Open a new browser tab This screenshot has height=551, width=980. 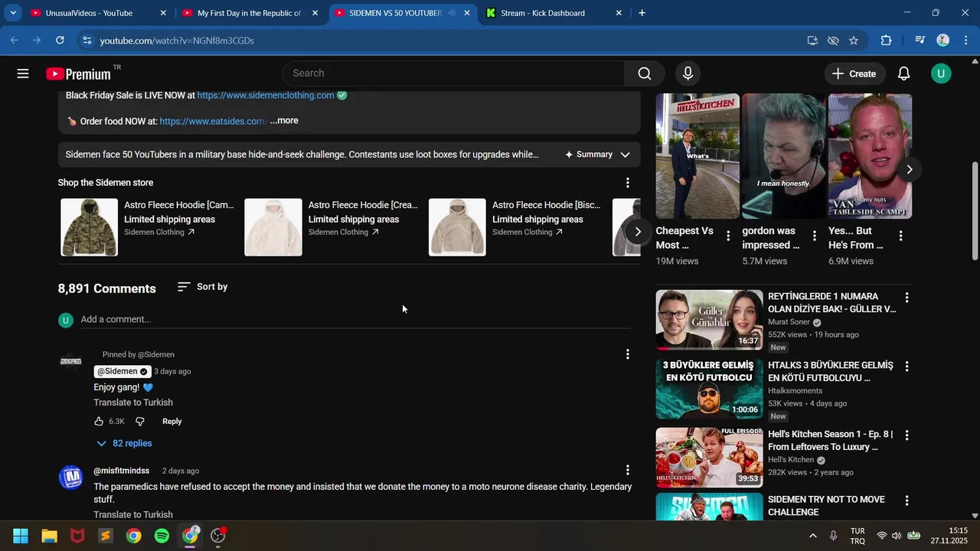click(x=642, y=13)
